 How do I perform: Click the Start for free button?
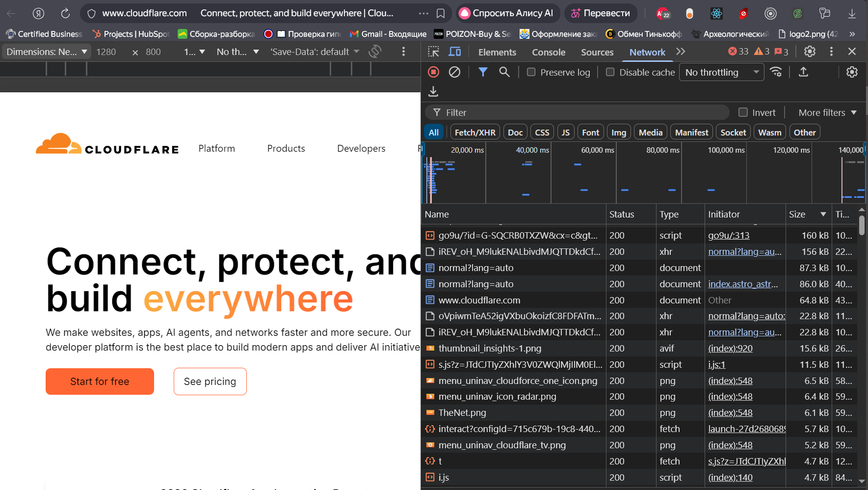[x=100, y=381]
